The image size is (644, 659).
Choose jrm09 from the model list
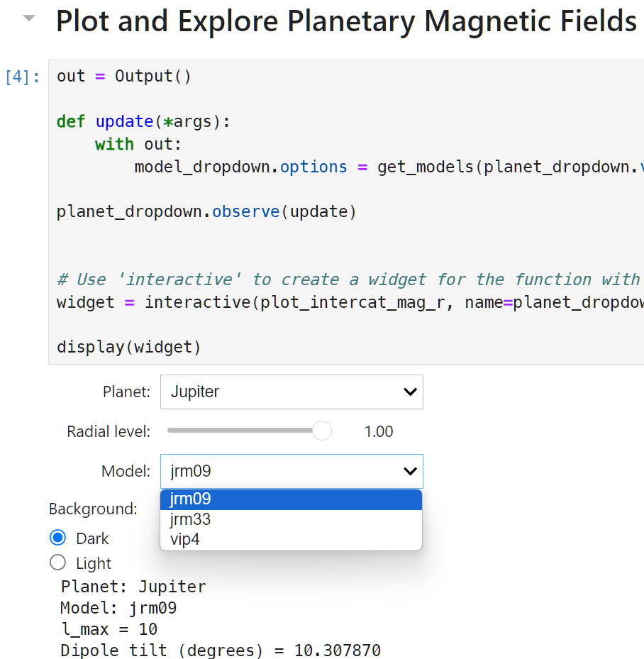pos(291,499)
